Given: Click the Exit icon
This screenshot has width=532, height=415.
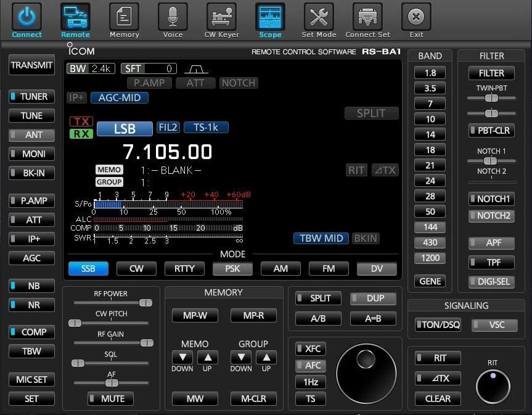Looking at the screenshot, I should [x=416, y=17].
